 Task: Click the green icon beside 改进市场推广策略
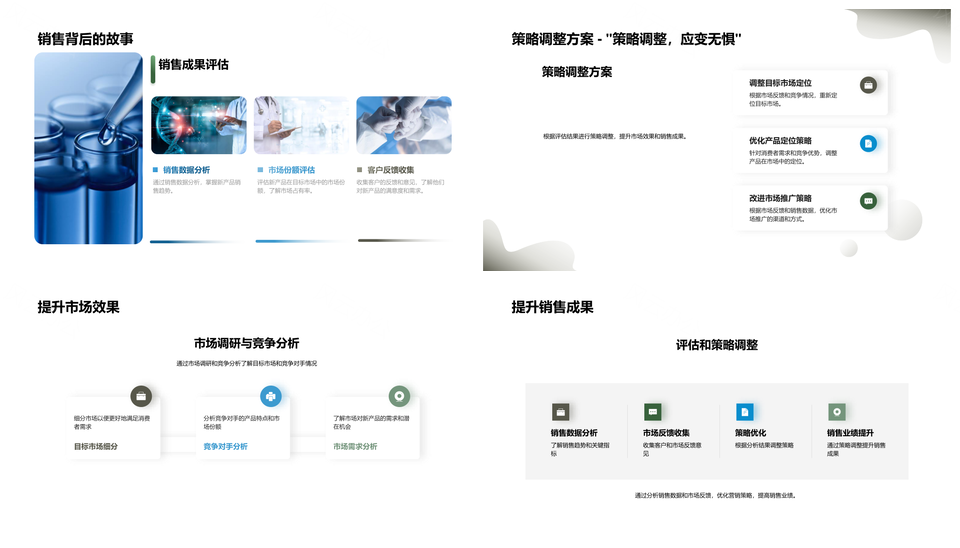pos(868,200)
